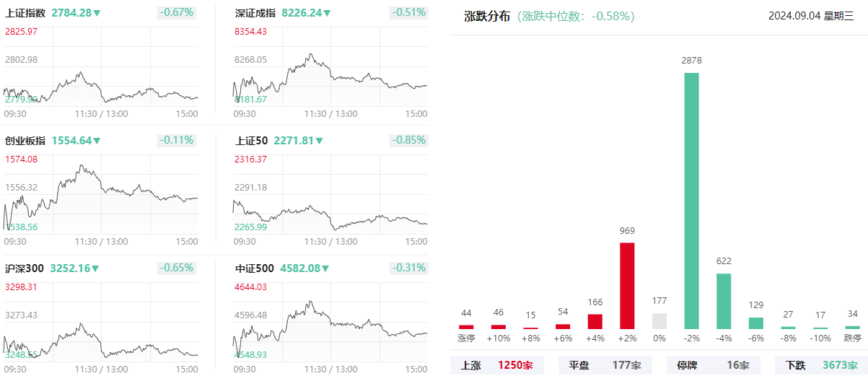Click the down arrow beside 创业板指 1554.64
Screen dimensions: 868x376
[97, 141]
